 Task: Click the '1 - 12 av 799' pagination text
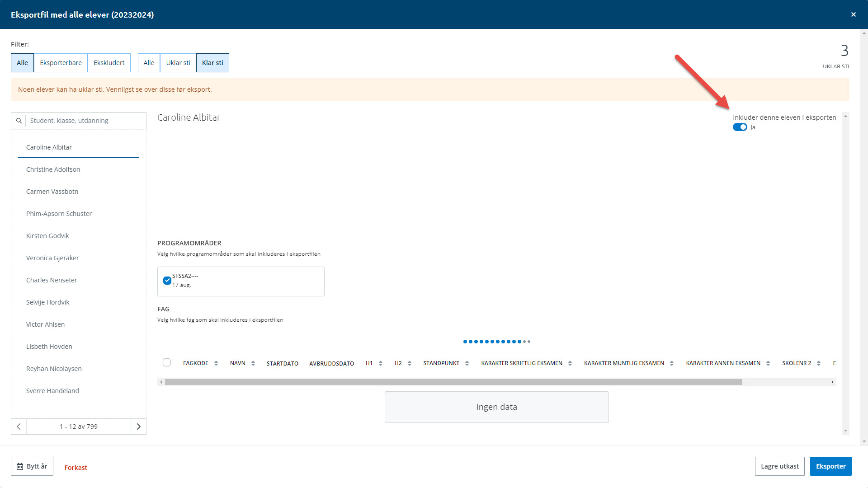pos(79,427)
